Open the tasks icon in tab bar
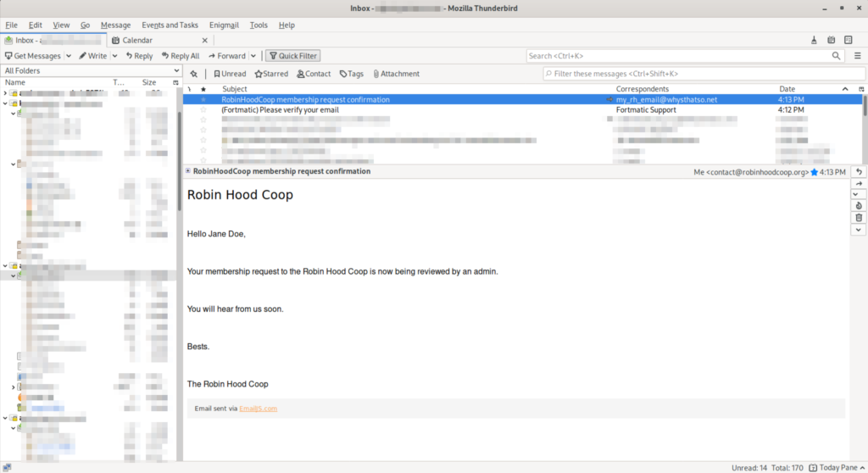This screenshot has width=868, height=473. pyautogui.click(x=848, y=40)
